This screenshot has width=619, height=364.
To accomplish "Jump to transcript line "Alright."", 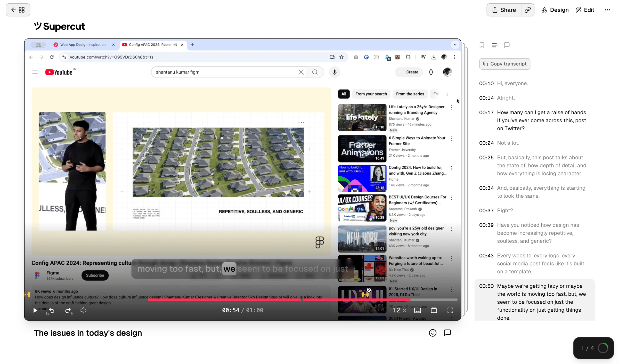I will coord(506,98).
